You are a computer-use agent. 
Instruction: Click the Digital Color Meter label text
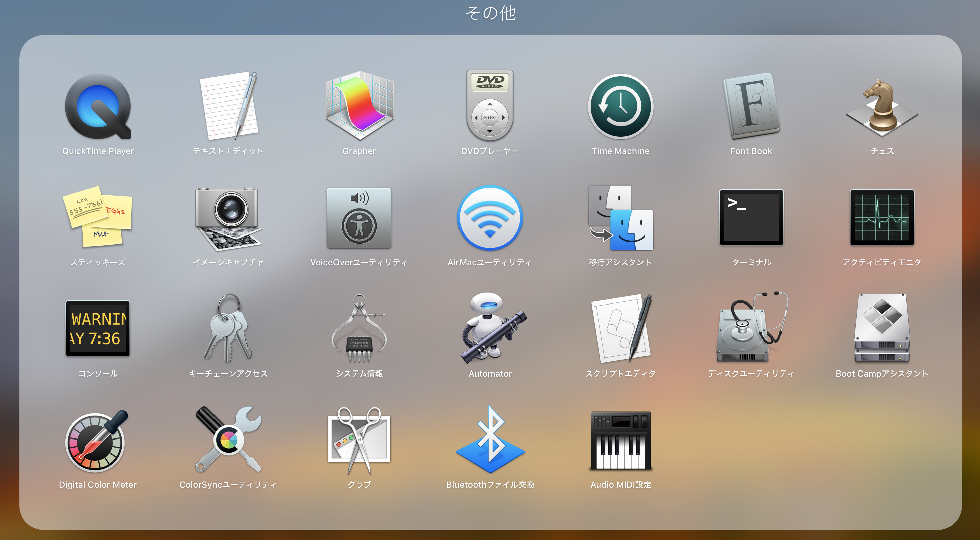[98, 485]
